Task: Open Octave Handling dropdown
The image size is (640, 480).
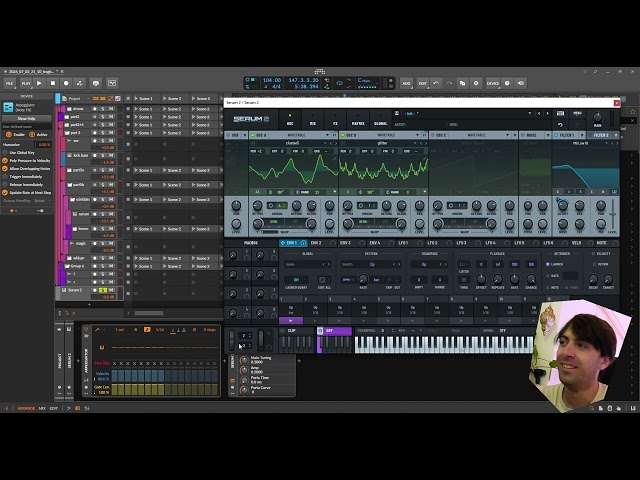Action: point(42,201)
